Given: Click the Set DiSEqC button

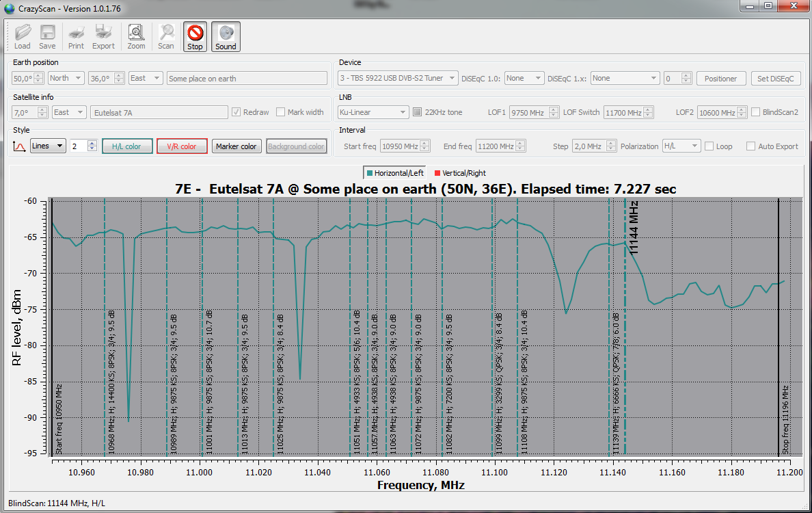Looking at the screenshot, I should (x=775, y=78).
